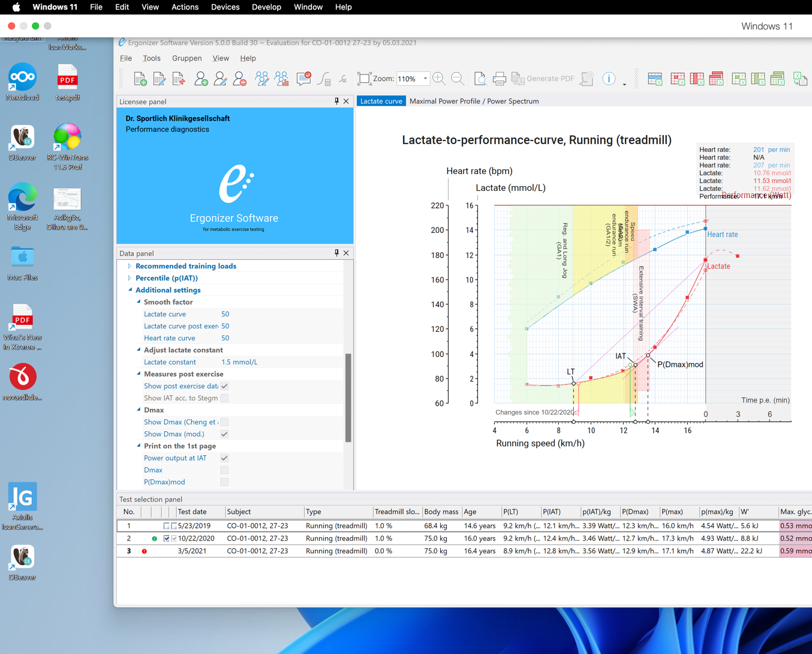The width and height of the screenshot is (812, 654).
Task: Collapse Measures post exercise group
Action: coord(139,374)
